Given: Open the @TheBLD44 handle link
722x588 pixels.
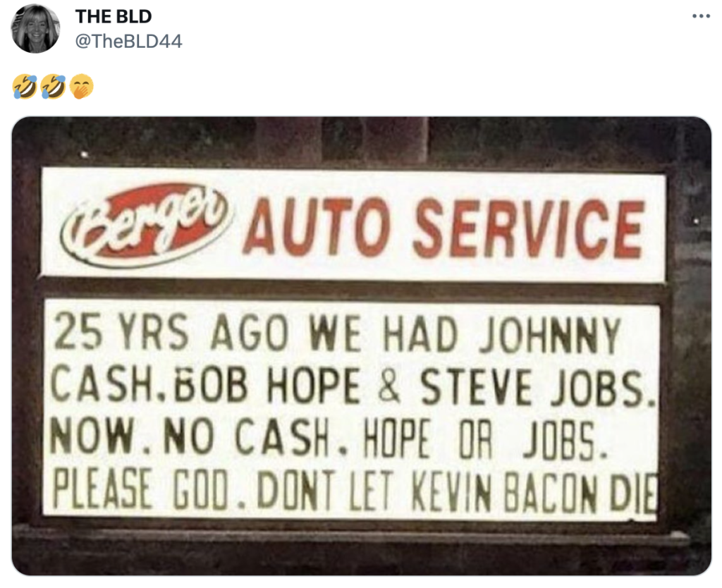Looking at the screenshot, I should [x=128, y=42].
